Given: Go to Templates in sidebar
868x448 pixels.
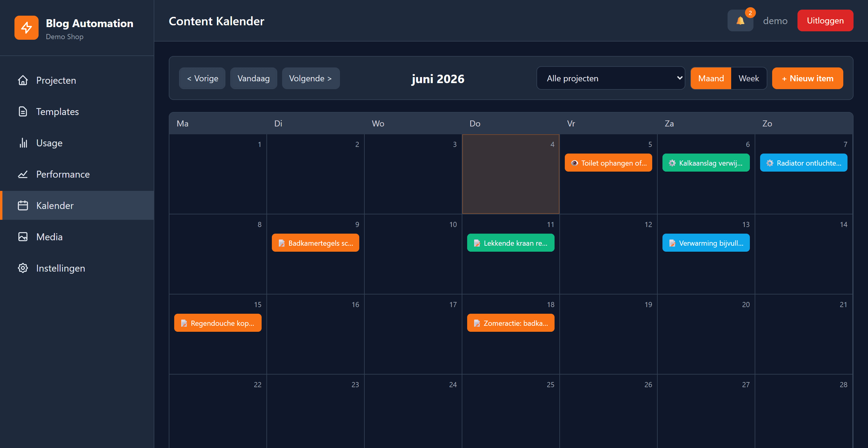Looking at the screenshot, I should [x=77, y=112].
